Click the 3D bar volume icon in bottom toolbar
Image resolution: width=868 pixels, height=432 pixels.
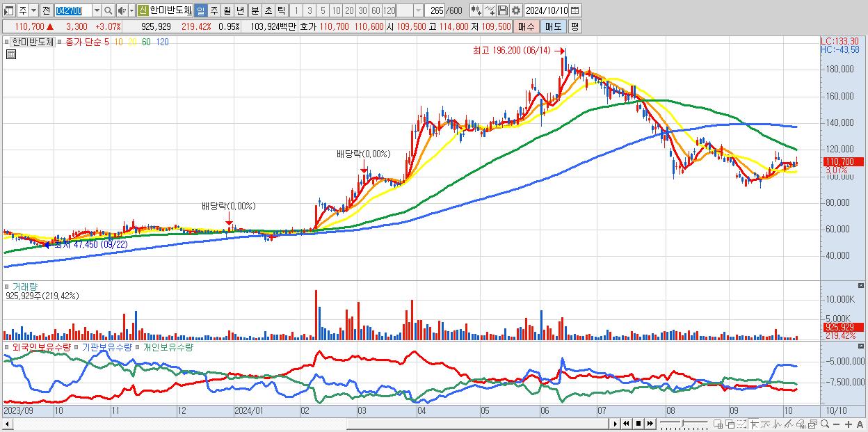click(801, 424)
